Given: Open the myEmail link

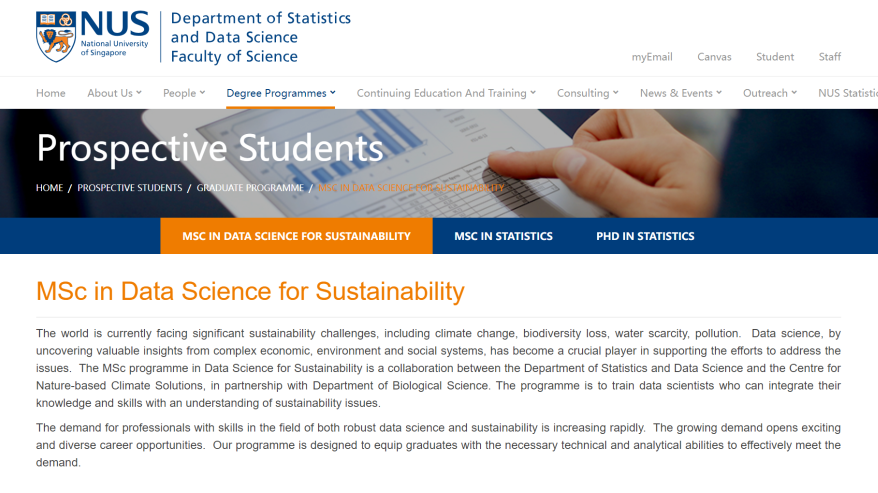Looking at the screenshot, I should click(652, 57).
